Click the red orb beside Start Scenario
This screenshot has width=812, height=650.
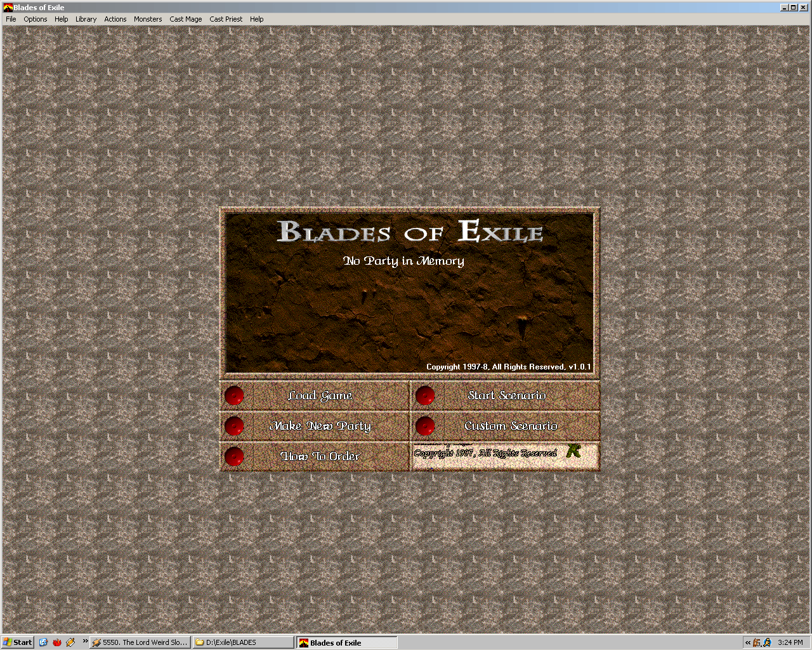425,395
